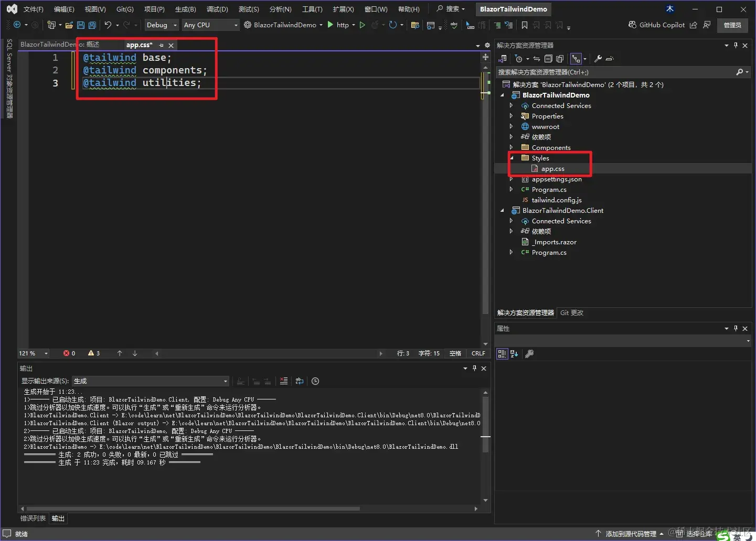Screen dimensions: 756x541
Task: Click the navigate backward arrow icon
Action: pos(17,25)
